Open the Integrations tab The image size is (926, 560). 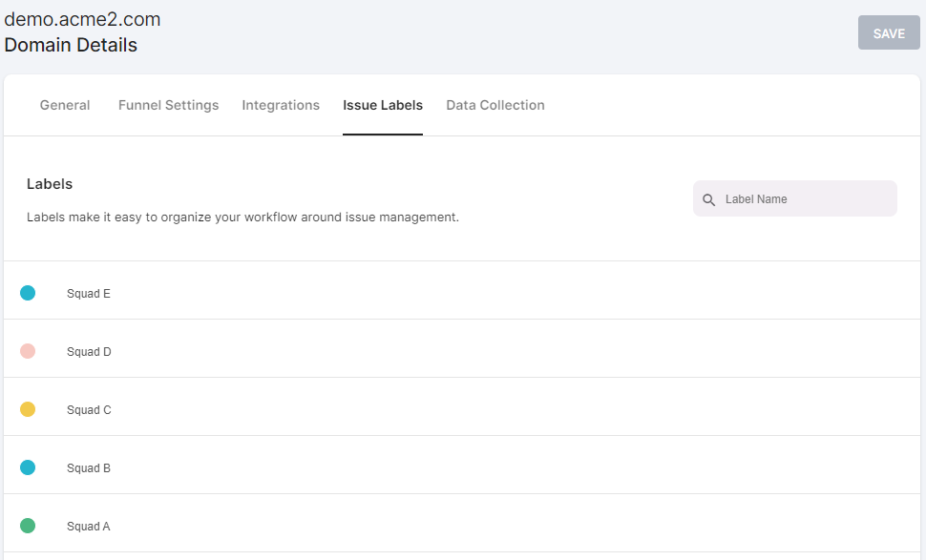[x=281, y=105]
